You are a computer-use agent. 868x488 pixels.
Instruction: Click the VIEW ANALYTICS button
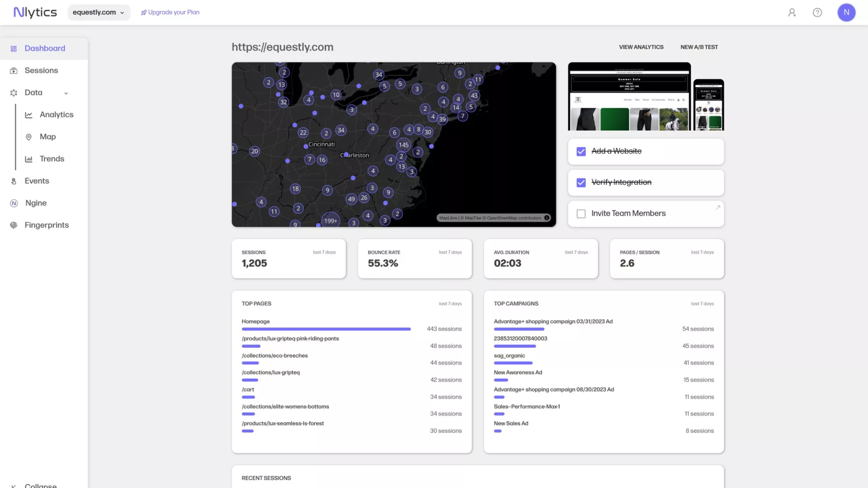[x=641, y=47]
